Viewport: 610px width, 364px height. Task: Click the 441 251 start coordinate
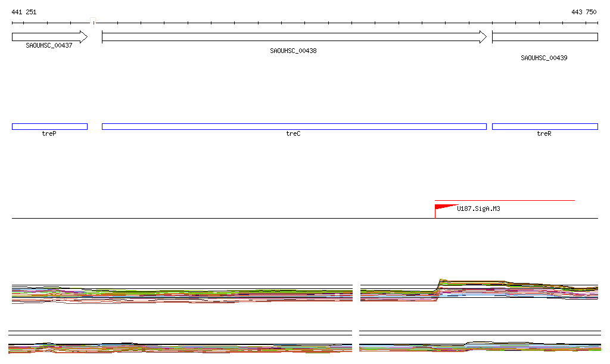tap(24, 12)
